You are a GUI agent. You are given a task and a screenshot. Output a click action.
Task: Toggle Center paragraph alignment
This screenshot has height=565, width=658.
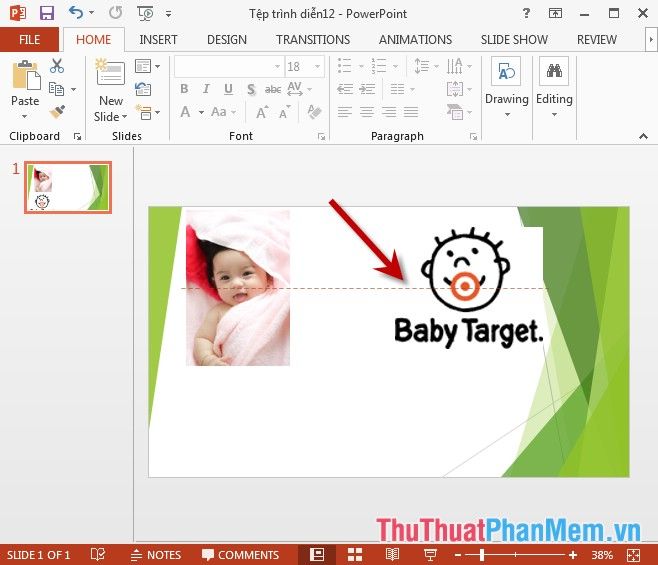[367, 112]
